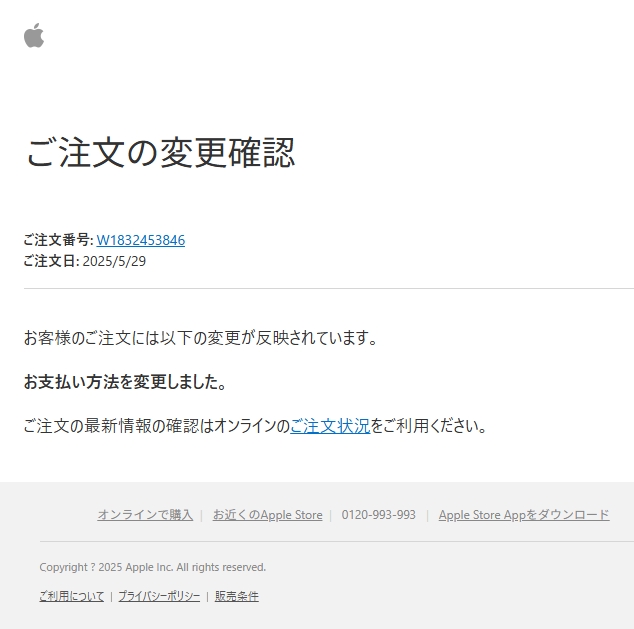Follow the オンラインで購入 footer link

pyautogui.click(x=145, y=515)
